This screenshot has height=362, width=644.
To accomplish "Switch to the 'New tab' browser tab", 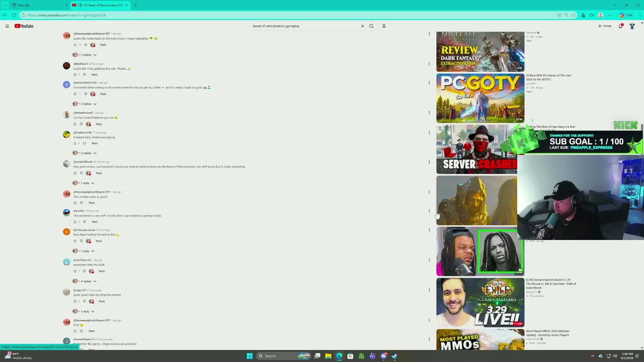I will [x=38, y=5].
